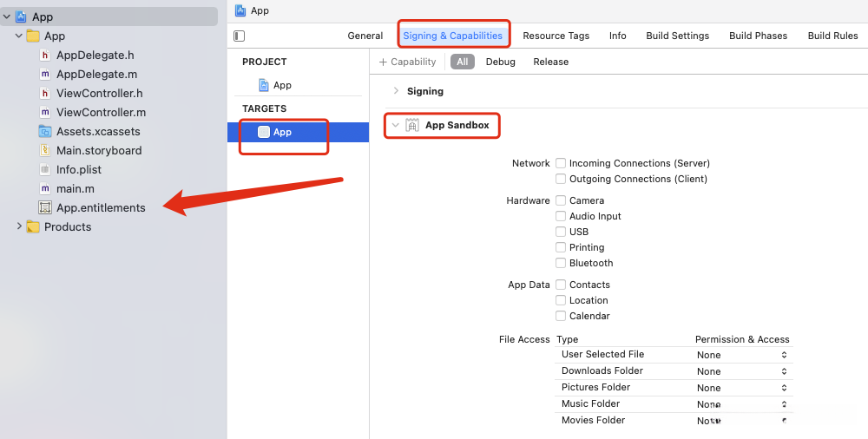
Task: Open the Main.storyboard file icon
Action: pyautogui.click(x=45, y=151)
